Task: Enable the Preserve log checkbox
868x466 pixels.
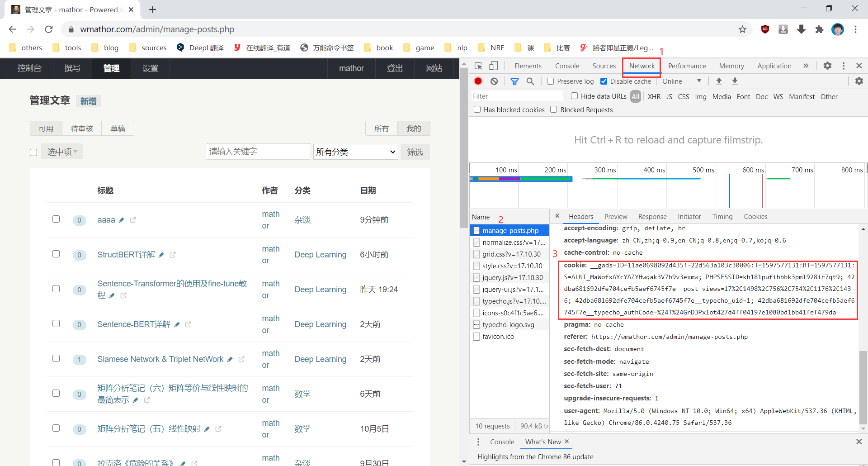Action: pyautogui.click(x=550, y=81)
